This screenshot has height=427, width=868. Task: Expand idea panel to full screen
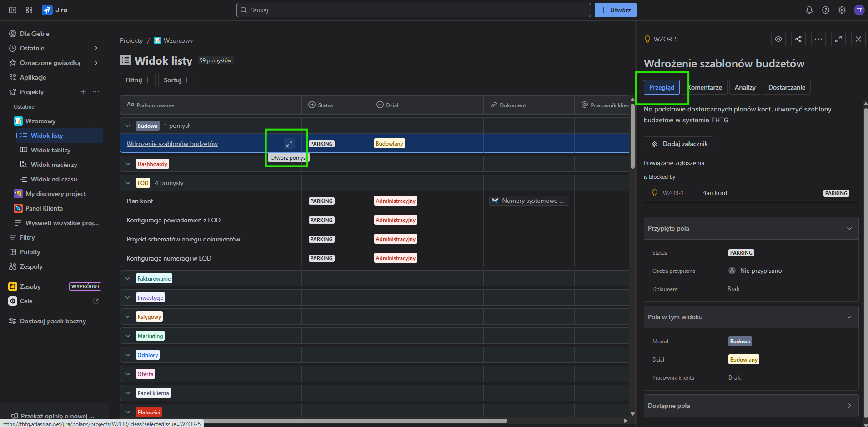(838, 39)
